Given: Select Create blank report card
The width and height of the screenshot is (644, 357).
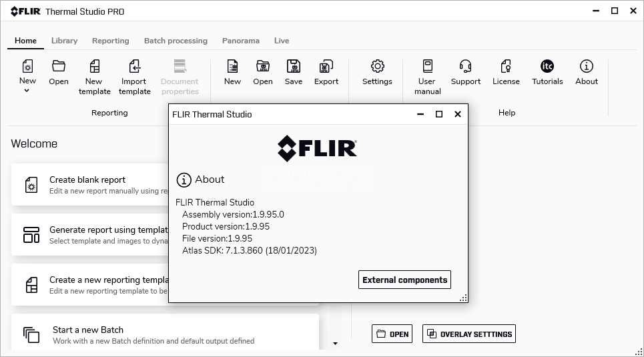Looking at the screenshot, I should (90, 184).
